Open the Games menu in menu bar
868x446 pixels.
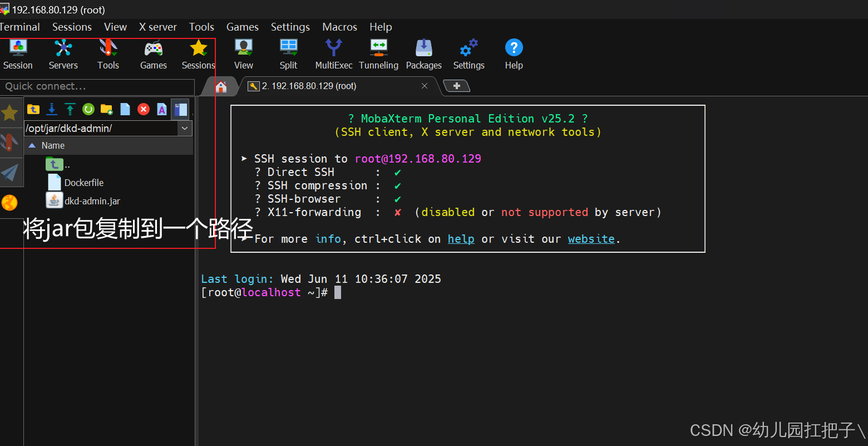point(242,27)
